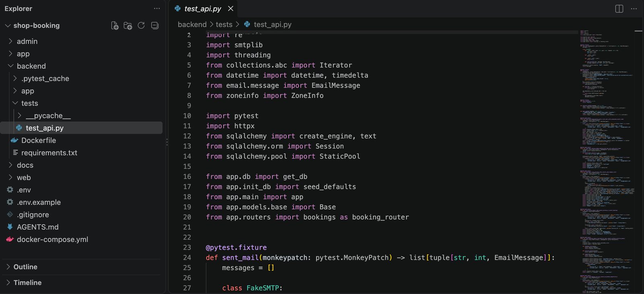Open the .env file
Viewport: 644px width, 294px height.
(82, 190)
